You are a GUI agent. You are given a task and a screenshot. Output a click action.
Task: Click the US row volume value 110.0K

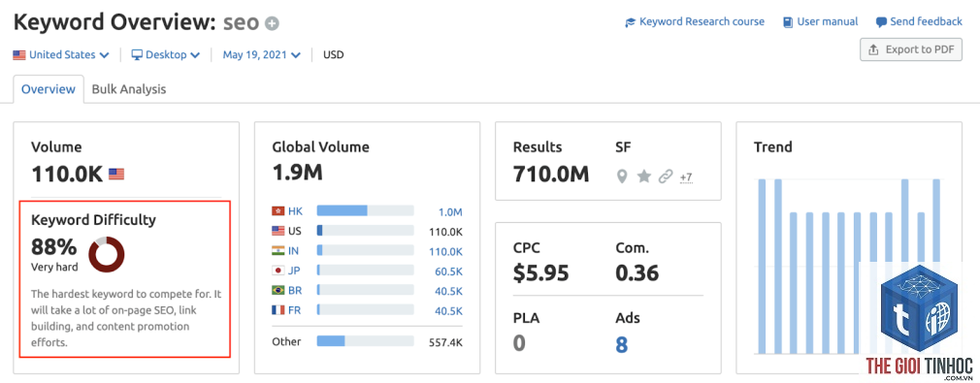[x=445, y=232]
